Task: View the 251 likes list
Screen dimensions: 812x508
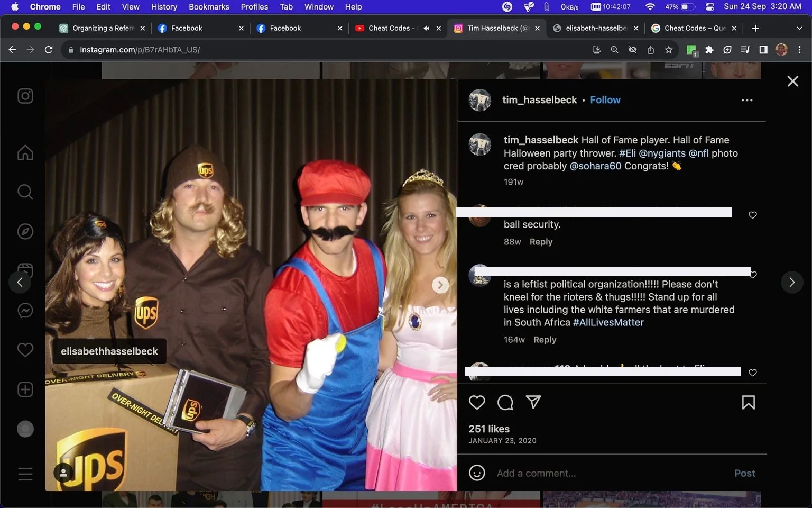Action: tap(489, 429)
